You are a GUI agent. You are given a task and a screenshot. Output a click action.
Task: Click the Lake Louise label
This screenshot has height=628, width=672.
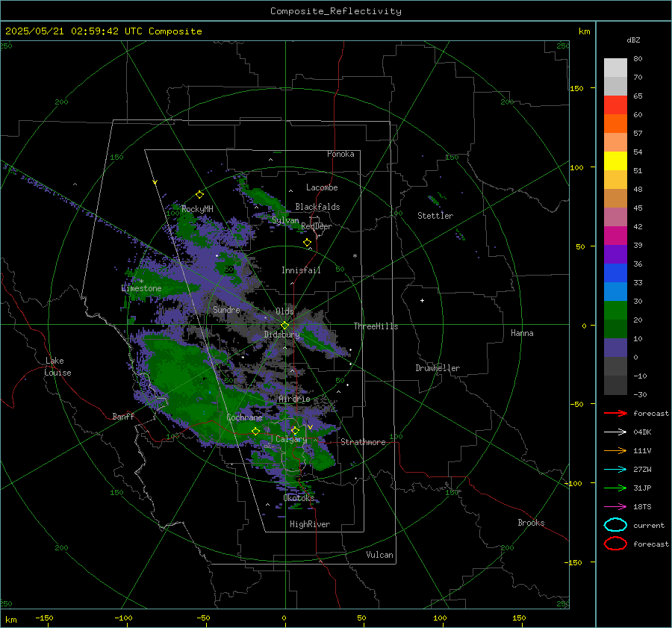pos(57,367)
